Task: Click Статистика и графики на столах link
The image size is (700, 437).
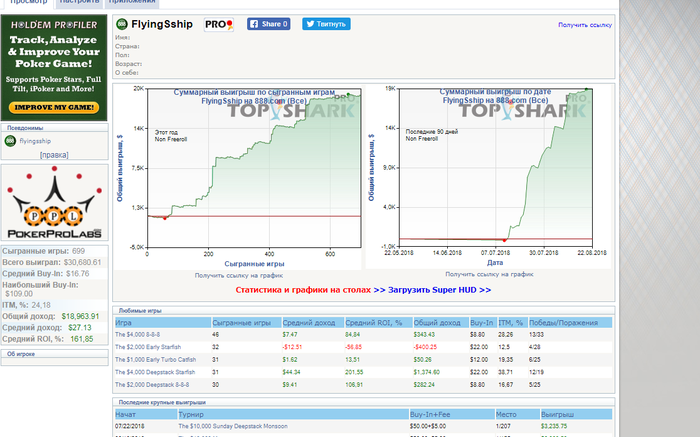Action: 303,290
